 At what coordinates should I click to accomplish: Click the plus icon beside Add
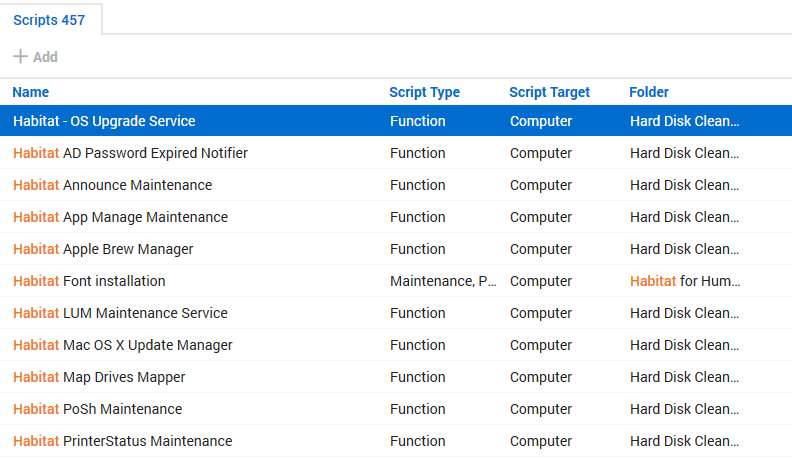pyautogui.click(x=20, y=56)
